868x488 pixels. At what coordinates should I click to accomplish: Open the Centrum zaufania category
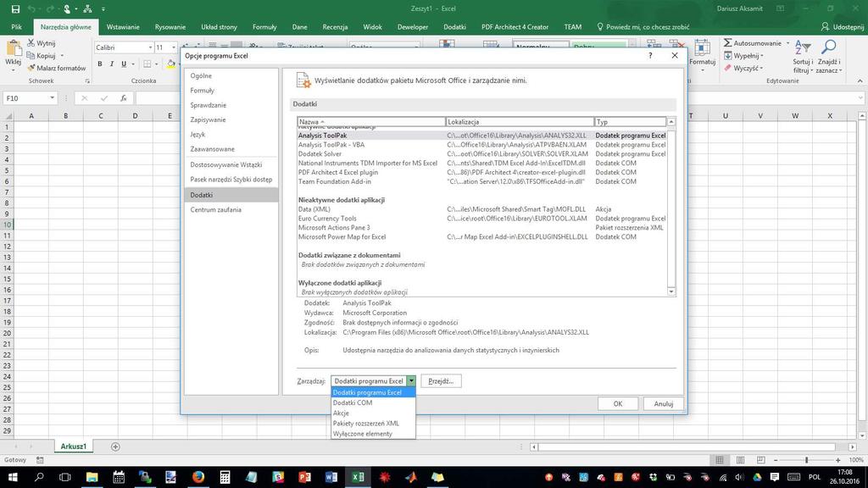(x=231, y=210)
